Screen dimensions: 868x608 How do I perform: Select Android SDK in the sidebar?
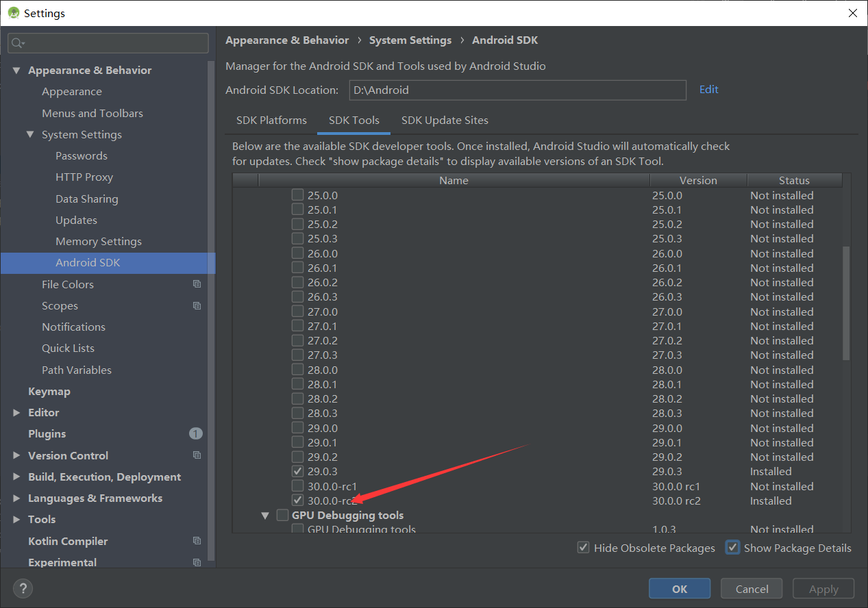tap(108, 263)
